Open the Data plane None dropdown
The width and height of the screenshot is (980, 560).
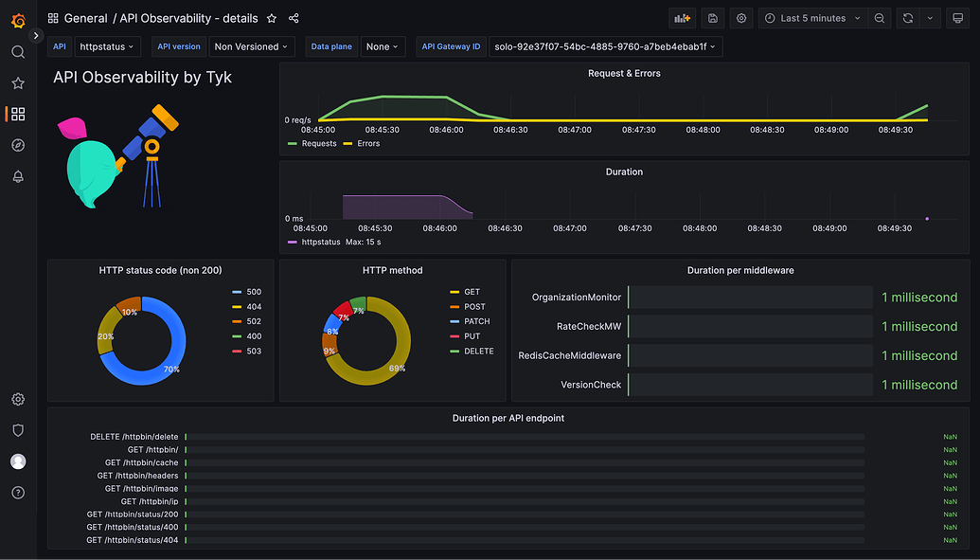point(383,45)
